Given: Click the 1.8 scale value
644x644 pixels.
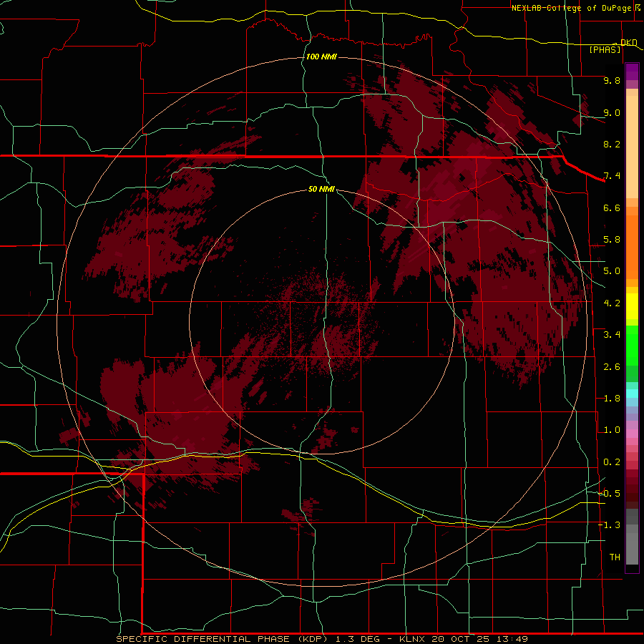Looking at the screenshot, I should tap(612, 399).
